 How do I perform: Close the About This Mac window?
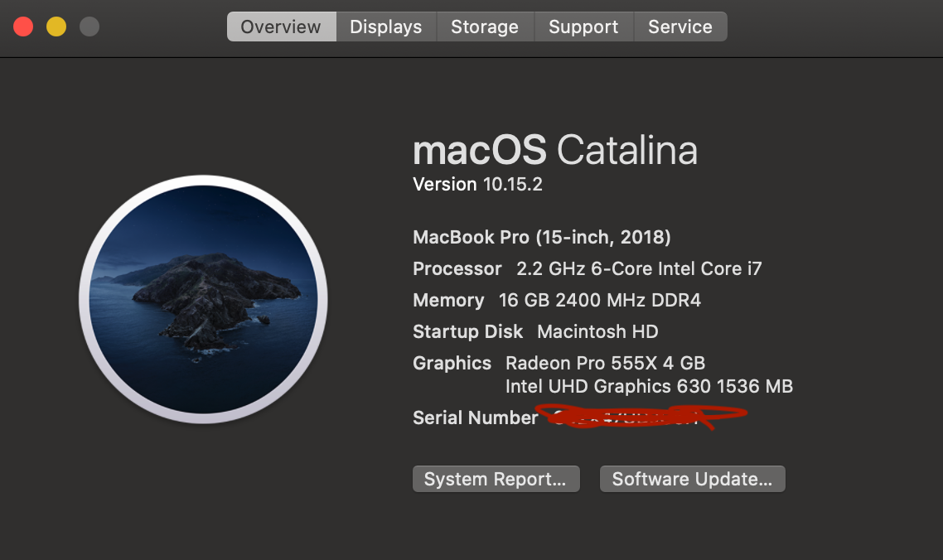(x=23, y=27)
